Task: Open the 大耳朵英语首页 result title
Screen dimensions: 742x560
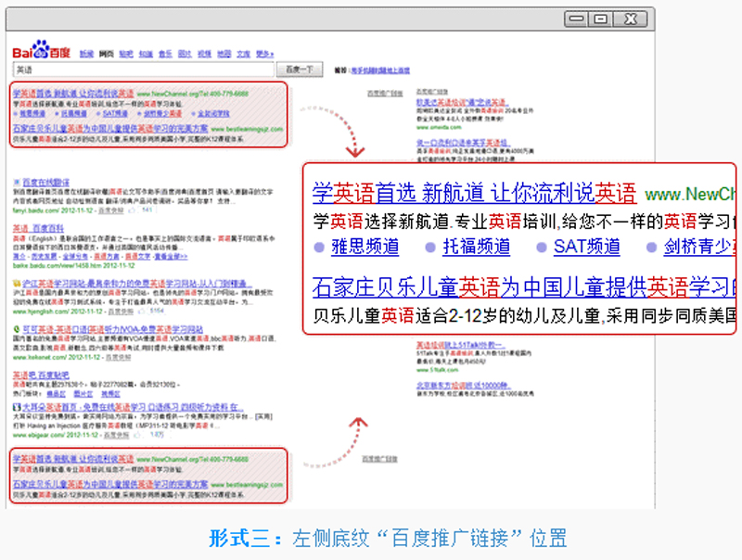Action: pyautogui.click(x=134, y=407)
